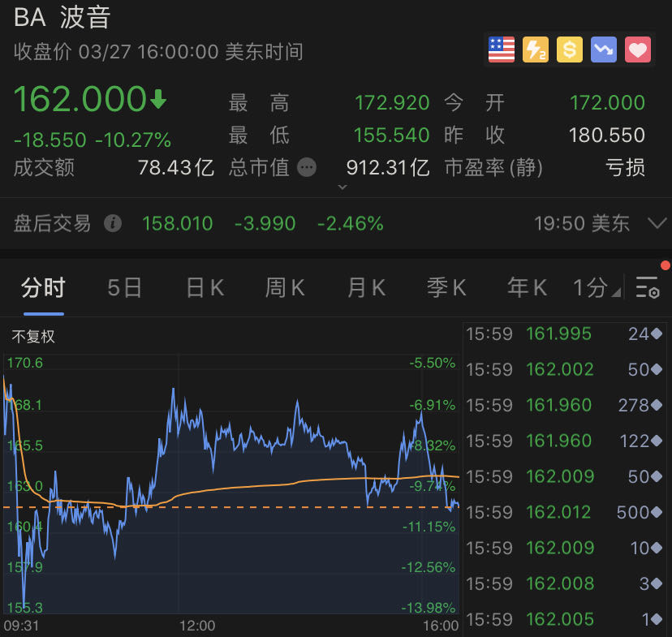
Task: Tap the BA 波音 stock title
Action: [x=62, y=18]
